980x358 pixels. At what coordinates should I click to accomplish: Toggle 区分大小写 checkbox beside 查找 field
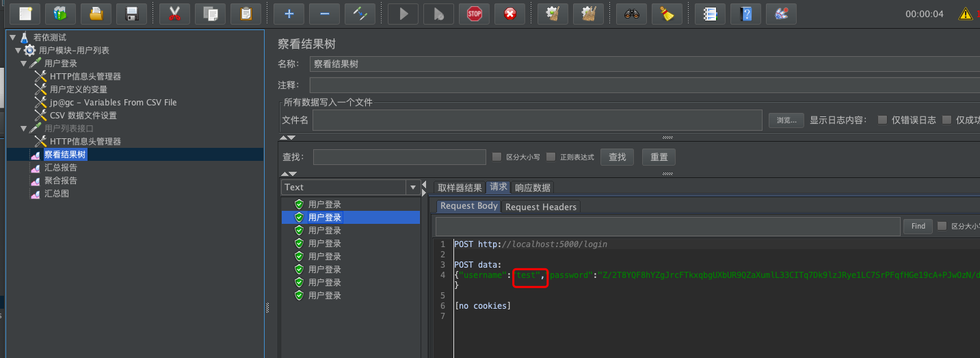(x=497, y=157)
